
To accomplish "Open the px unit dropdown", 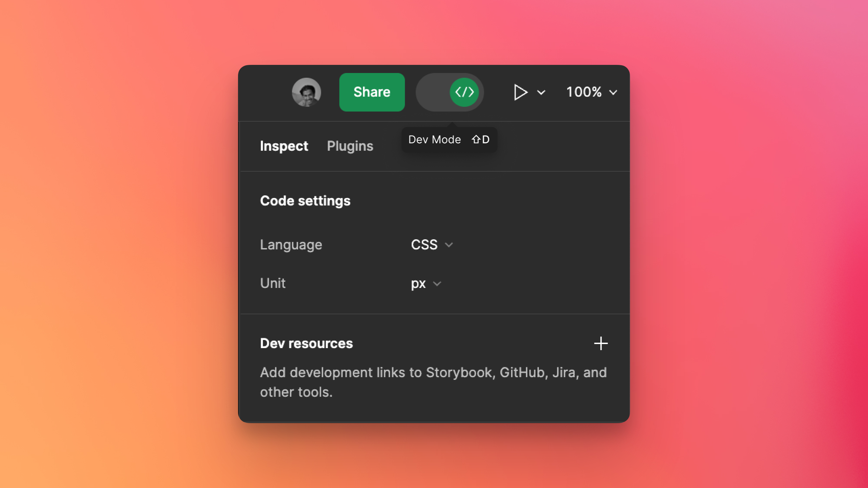I will click(426, 283).
